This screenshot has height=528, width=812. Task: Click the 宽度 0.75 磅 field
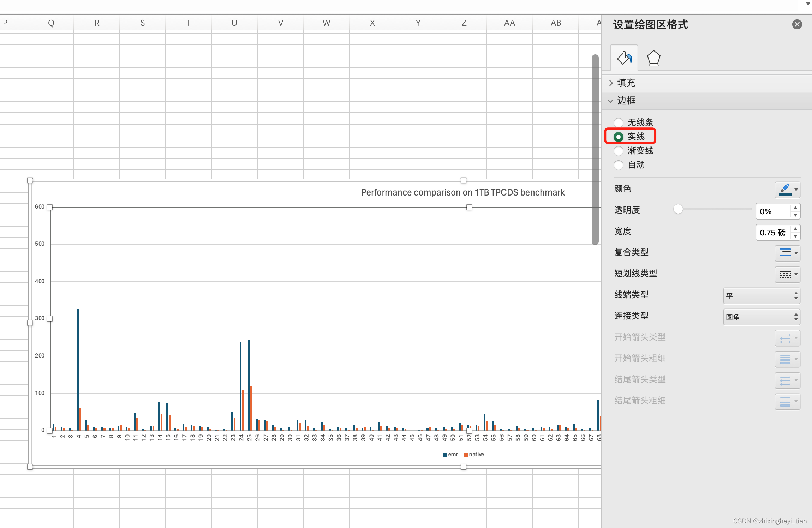(x=773, y=233)
